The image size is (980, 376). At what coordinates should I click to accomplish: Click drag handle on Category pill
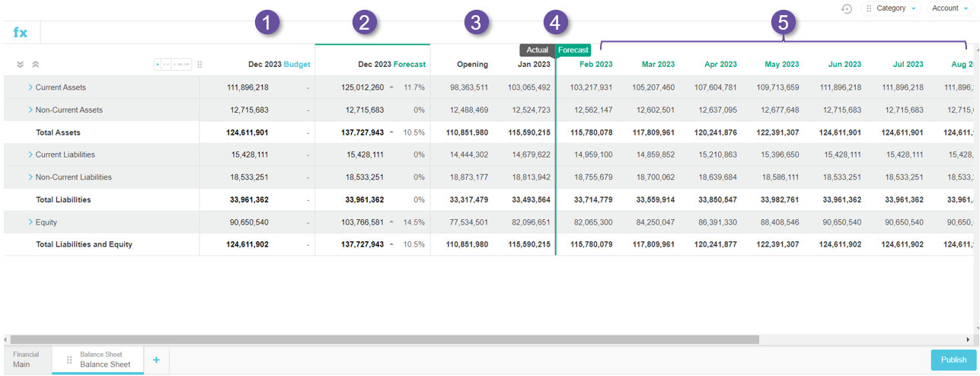click(x=869, y=8)
